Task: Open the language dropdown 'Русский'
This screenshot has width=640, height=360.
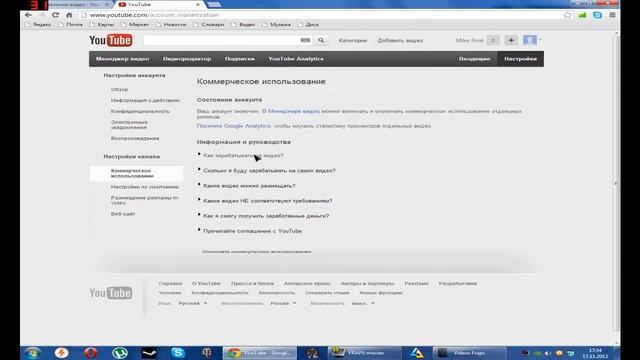Action: [x=193, y=303]
